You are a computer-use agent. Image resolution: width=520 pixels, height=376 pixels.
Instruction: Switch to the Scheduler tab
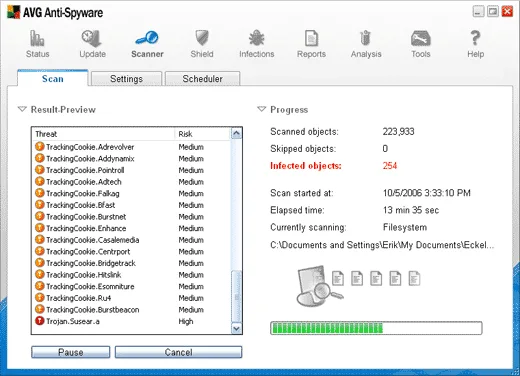click(x=202, y=79)
